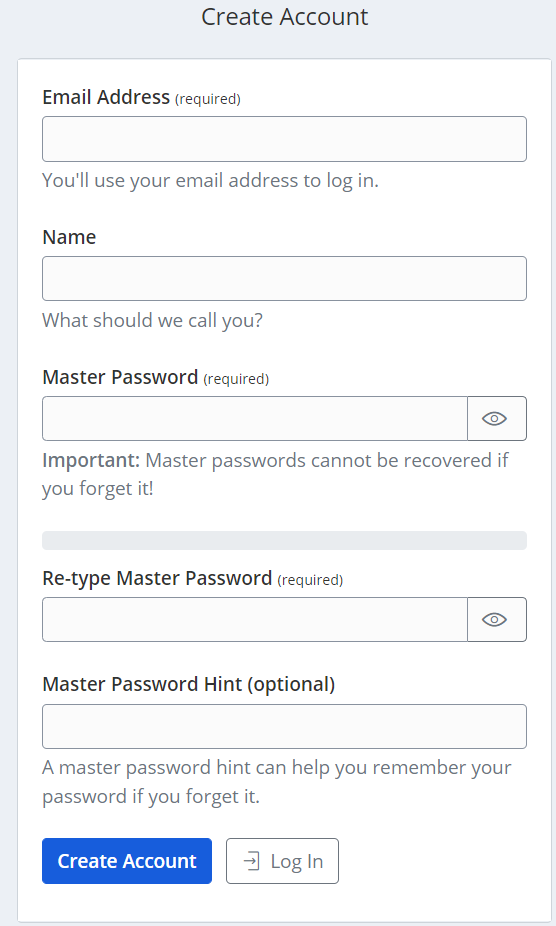This screenshot has width=556, height=926.
Task: Select the Master Password input box
Action: click(x=255, y=418)
